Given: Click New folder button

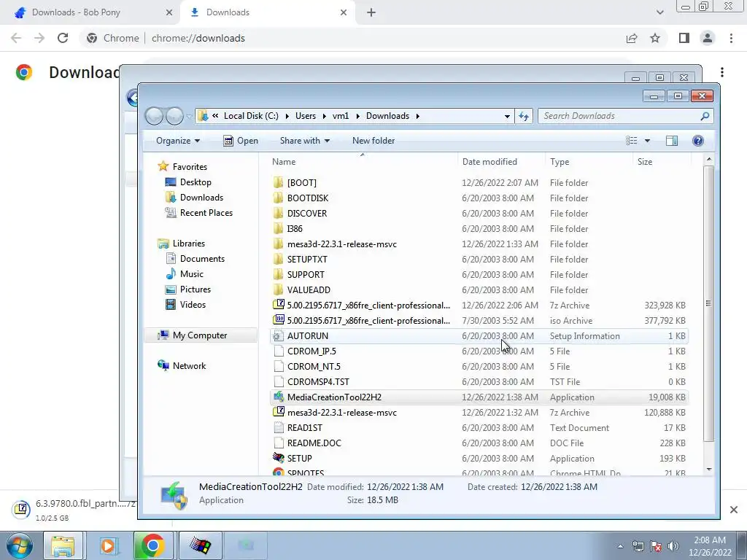Looking at the screenshot, I should [x=373, y=141].
